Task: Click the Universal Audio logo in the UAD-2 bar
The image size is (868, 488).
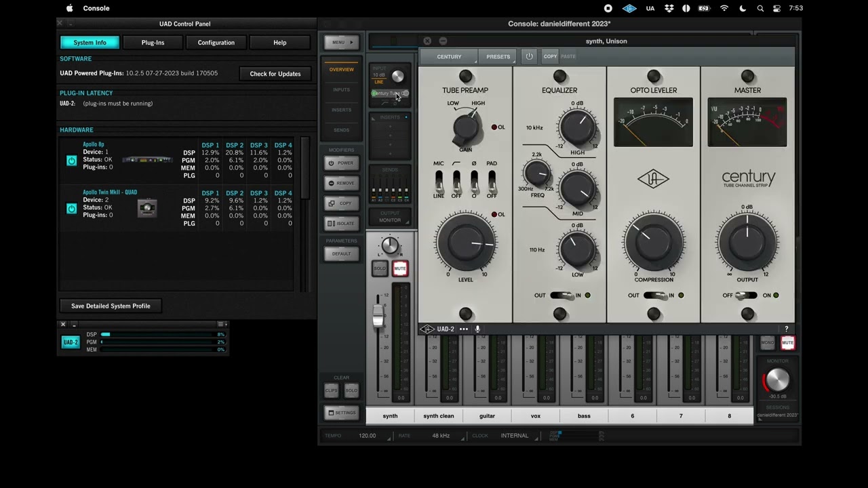Action: click(x=427, y=329)
